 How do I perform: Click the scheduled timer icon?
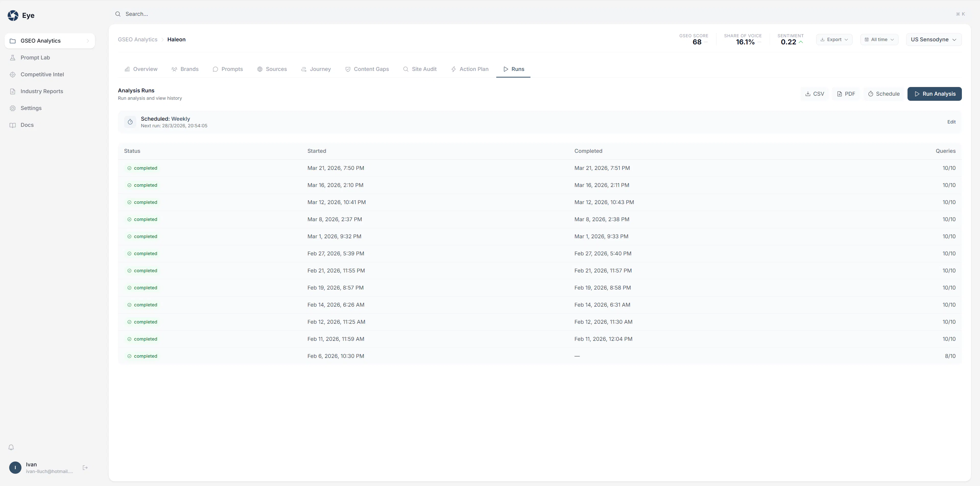(x=130, y=122)
